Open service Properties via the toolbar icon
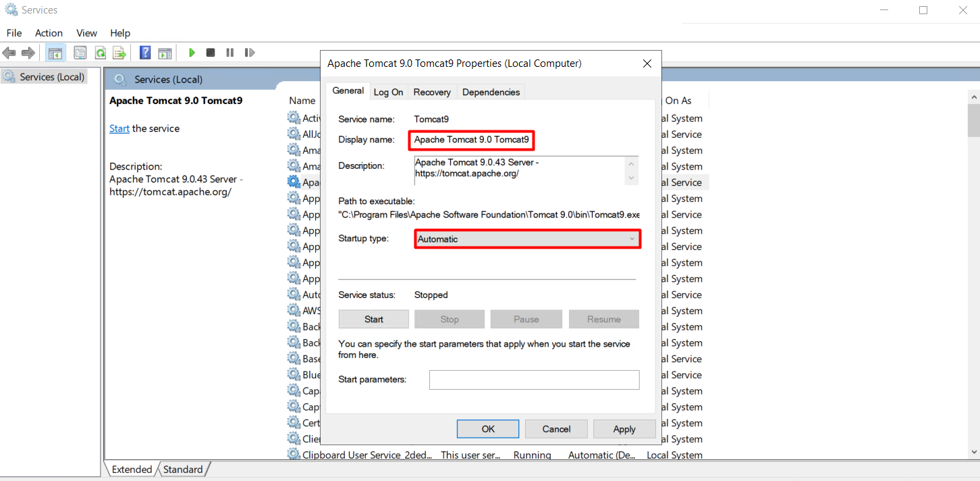 point(80,52)
